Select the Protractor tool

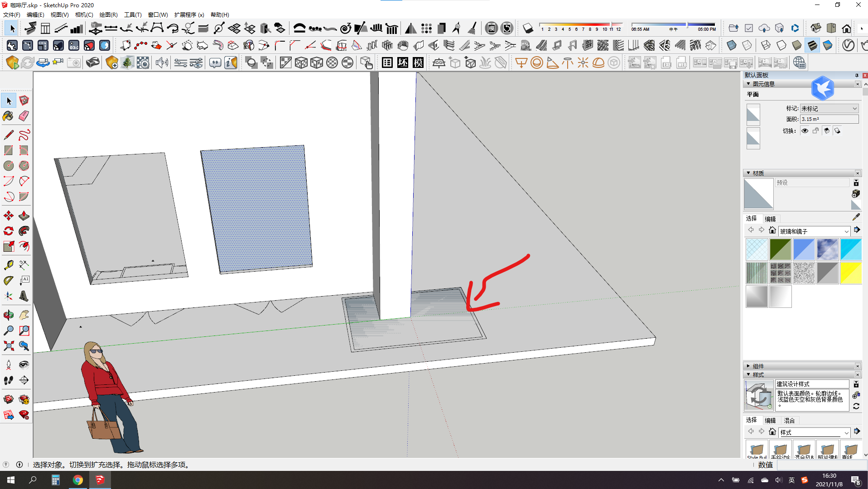click(9, 281)
